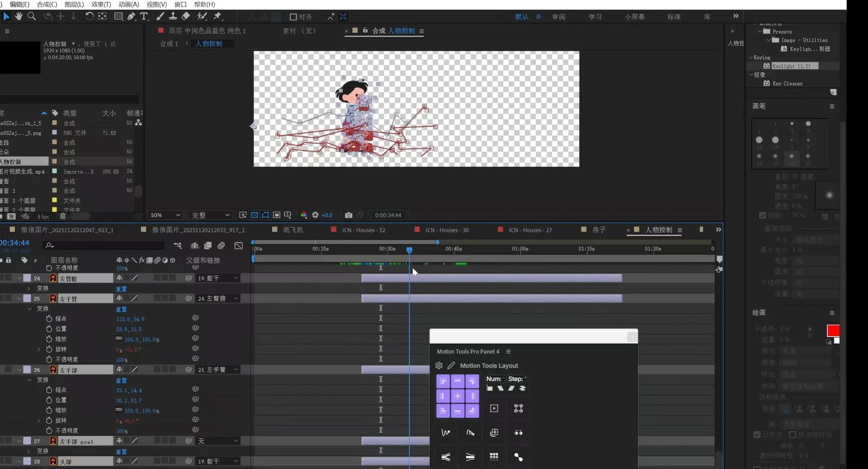The height and width of the screenshot is (469, 868).
Task: Reset transform 重置 for layer 25
Action: (121, 309)
